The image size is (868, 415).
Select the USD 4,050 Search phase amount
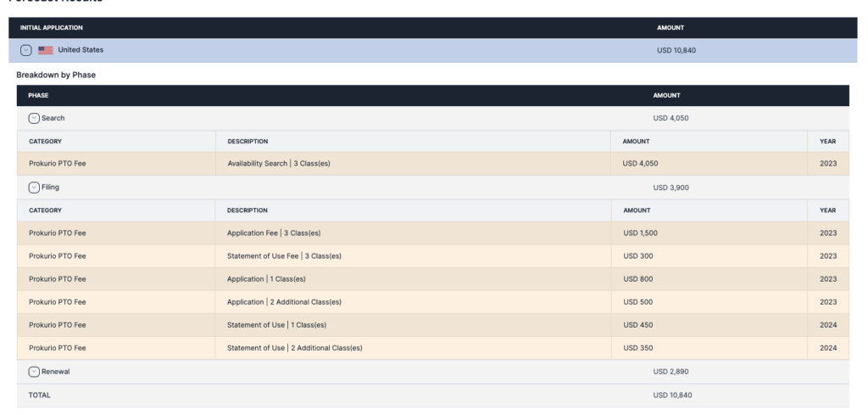(x=671, y=118)
